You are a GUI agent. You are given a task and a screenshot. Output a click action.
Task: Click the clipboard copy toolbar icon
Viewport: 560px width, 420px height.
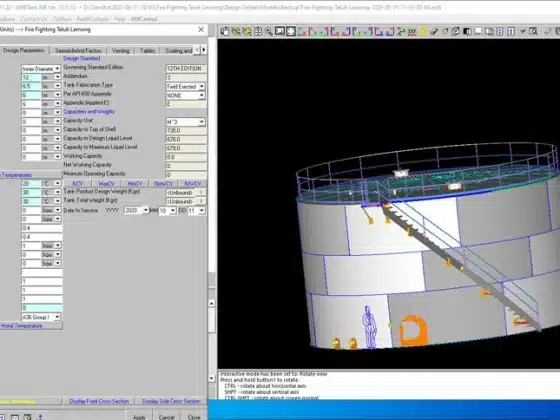click(x=225, y=31)
